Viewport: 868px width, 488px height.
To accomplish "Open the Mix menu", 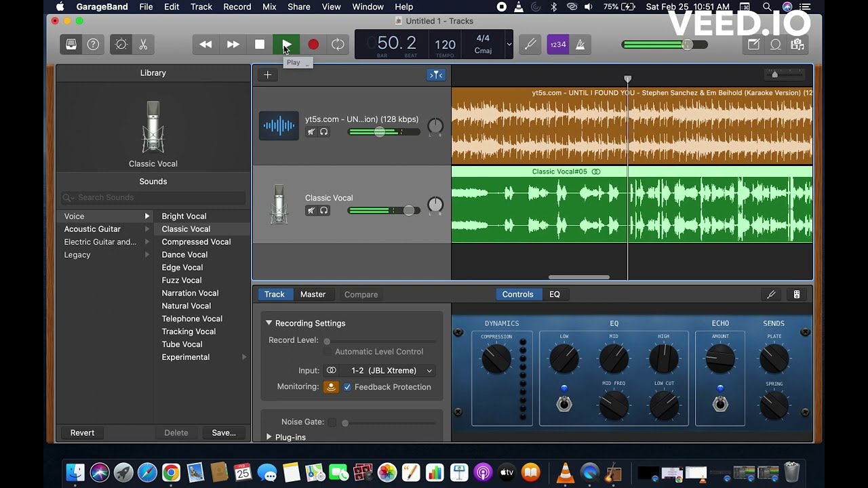I will (269, 7).
